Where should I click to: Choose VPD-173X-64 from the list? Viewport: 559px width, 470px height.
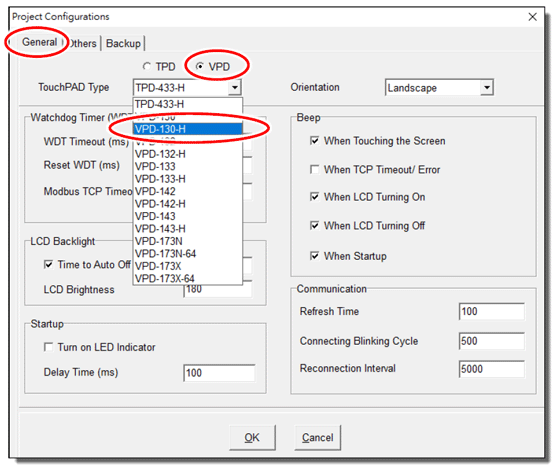click(188, 279)
